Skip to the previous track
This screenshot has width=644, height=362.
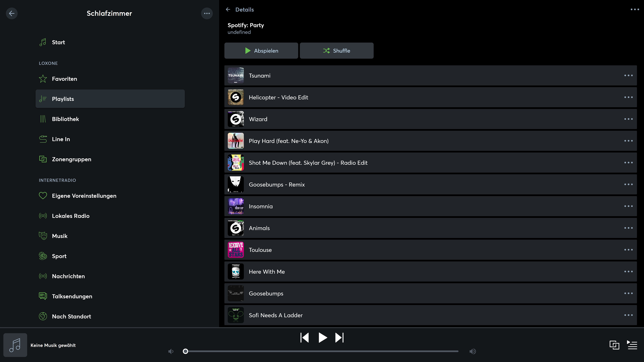(x=304, y=338)
